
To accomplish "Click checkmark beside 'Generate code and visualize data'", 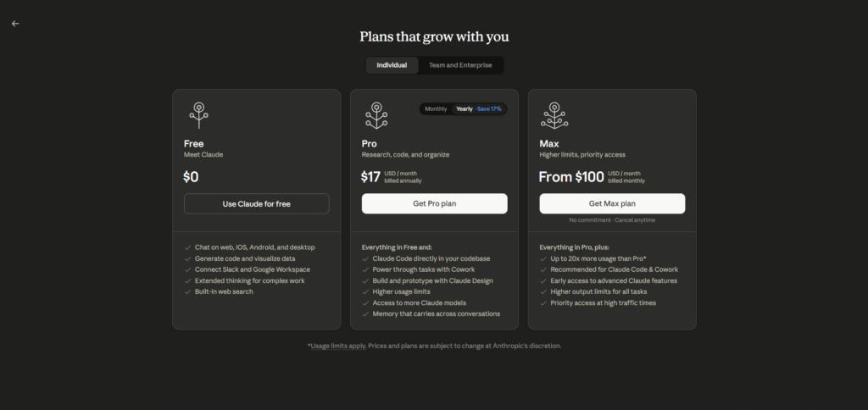I will point(187,259).
